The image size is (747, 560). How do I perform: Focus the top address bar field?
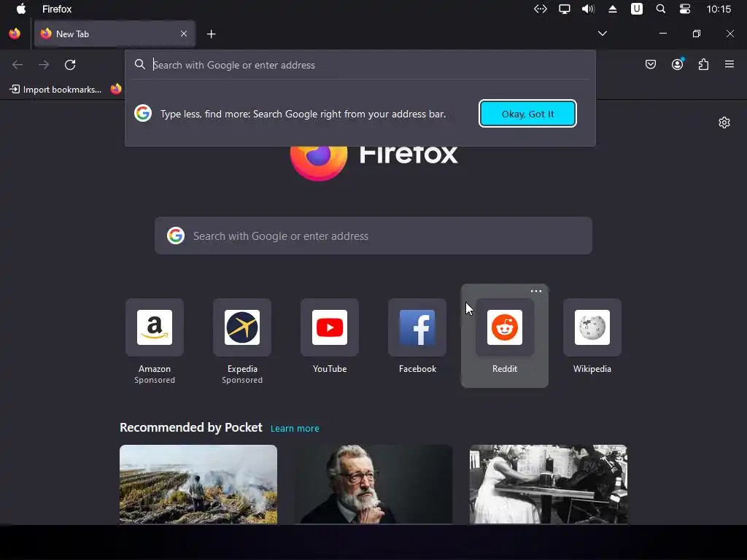360,65
